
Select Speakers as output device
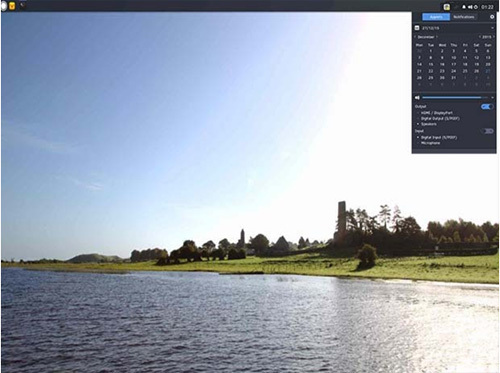pos(428,124)
